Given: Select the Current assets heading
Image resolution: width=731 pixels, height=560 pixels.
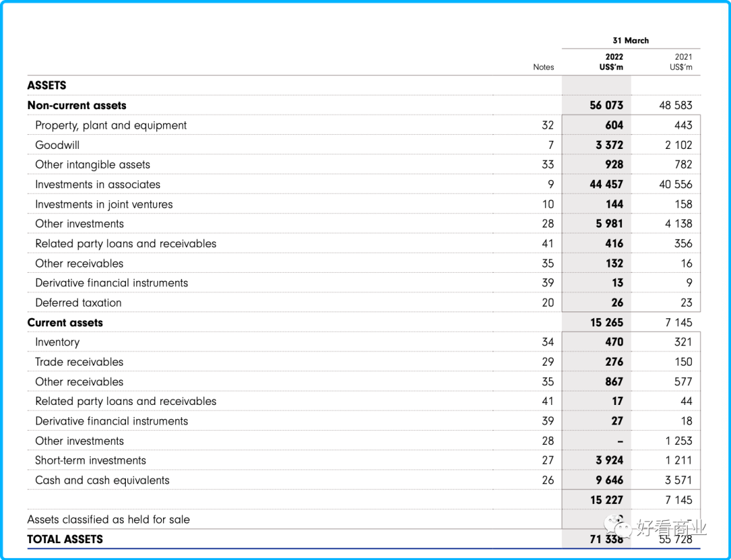Looking at the screenshot, I should click(x=65, y=323).
